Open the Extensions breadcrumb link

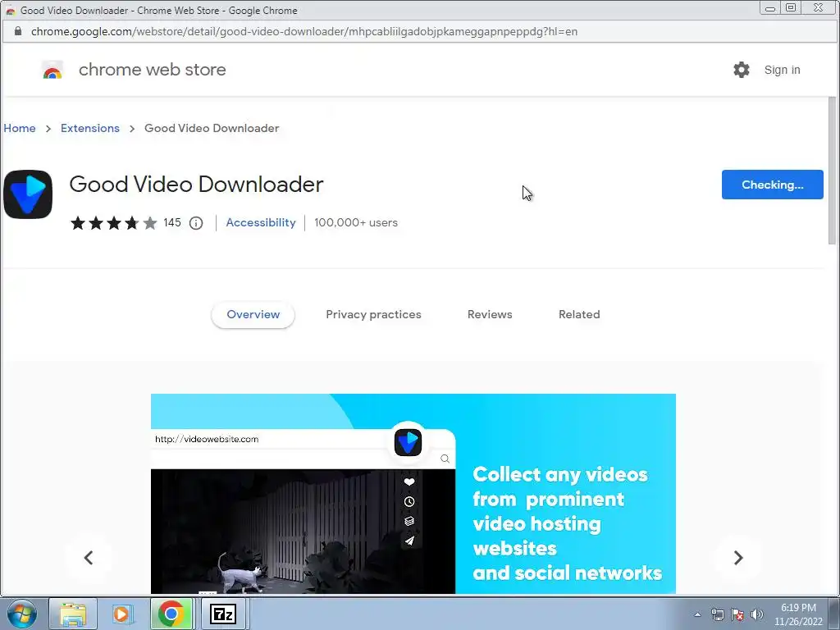coord(90,128)
